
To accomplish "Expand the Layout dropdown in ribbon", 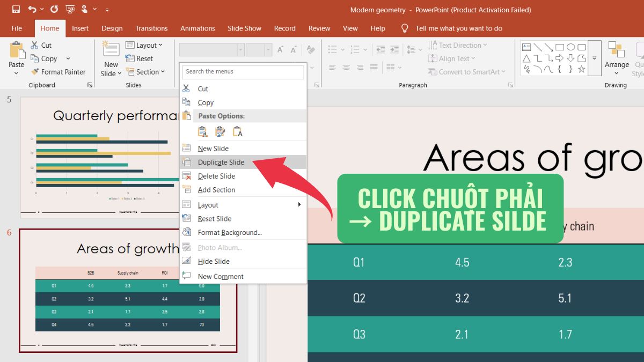I will click(144, 45).
